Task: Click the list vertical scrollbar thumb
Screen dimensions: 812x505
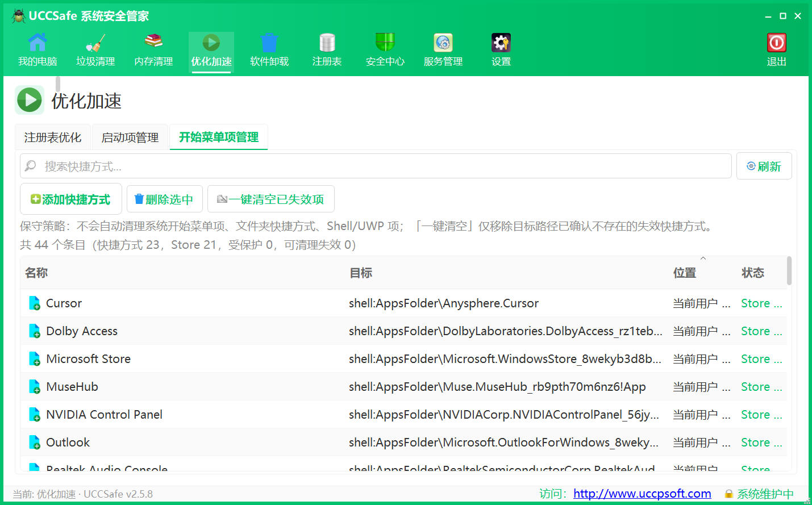Action: [x=789, y=271]
